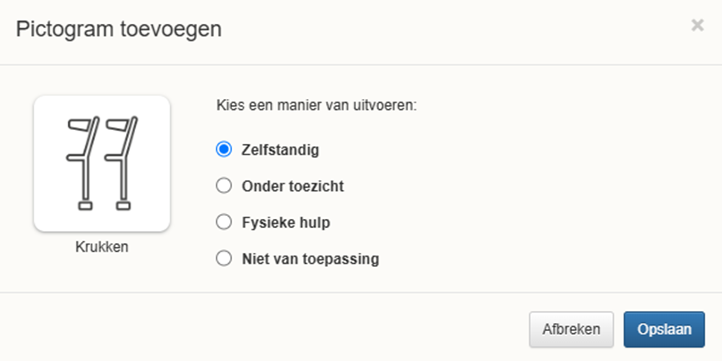Click the arm cuff of the right crutch

pos(118,124)
